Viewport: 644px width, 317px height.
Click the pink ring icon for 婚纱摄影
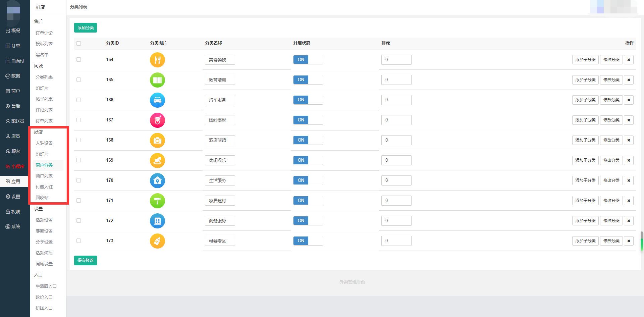pyautogui.click(x=157, y=120)
